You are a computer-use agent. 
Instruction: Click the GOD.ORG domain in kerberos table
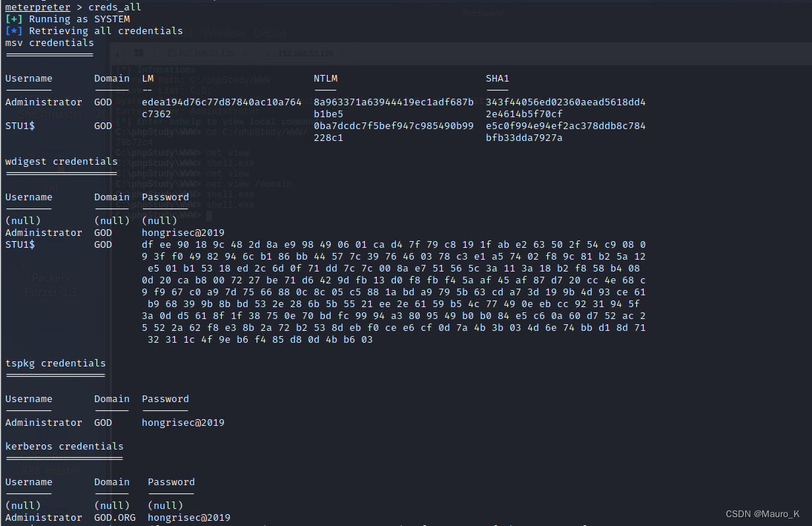click(x=115, y=518)
